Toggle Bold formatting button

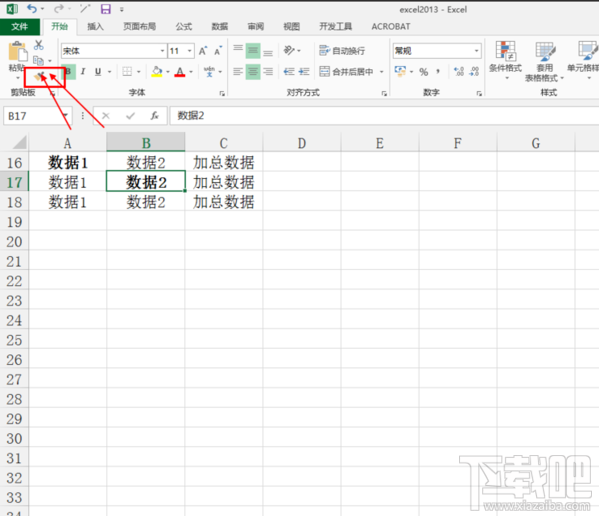[x=68, y=71]
